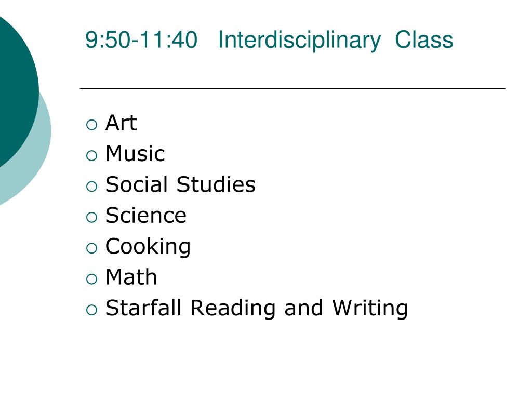Click the circle bullet beside Music
Screen dimensions: 532x399
91,156
